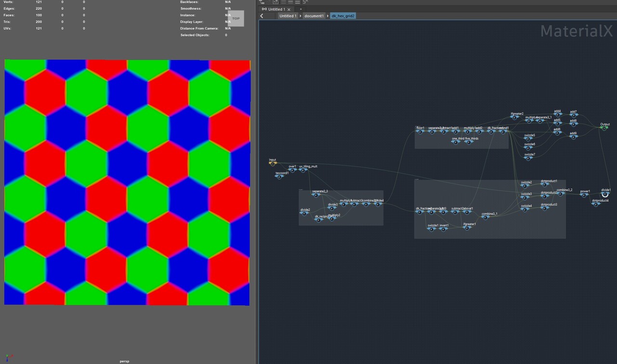Select the add7 node
Screen dimensions: 617x364
tap(573, 115)
